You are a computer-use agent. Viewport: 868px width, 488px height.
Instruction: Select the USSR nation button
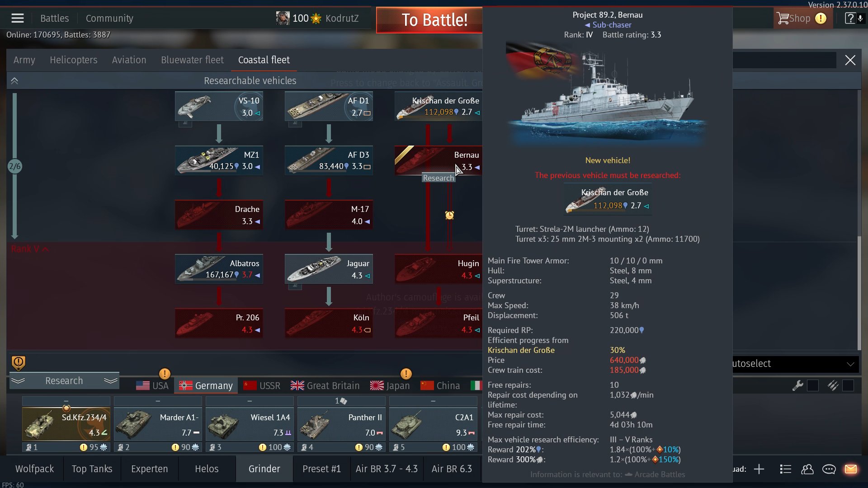click(262, 386)
